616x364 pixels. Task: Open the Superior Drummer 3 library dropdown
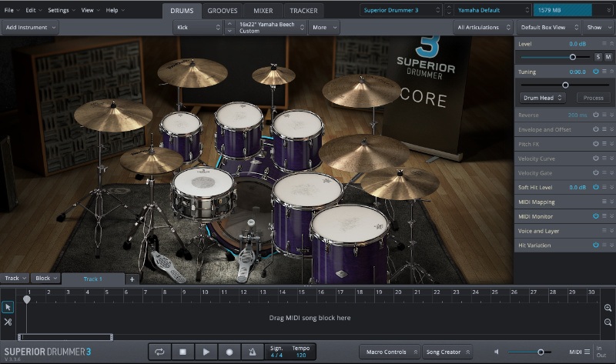click(401, 10)
